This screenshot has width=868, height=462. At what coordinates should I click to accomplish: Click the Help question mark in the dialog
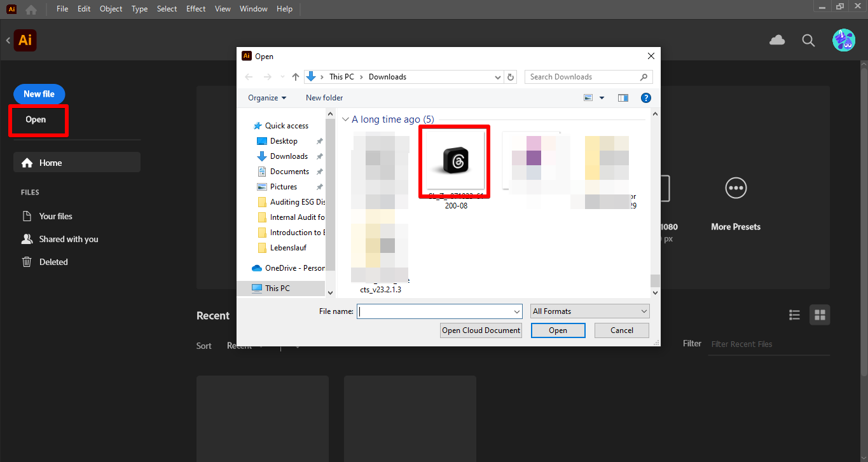(x=646, y=97)
